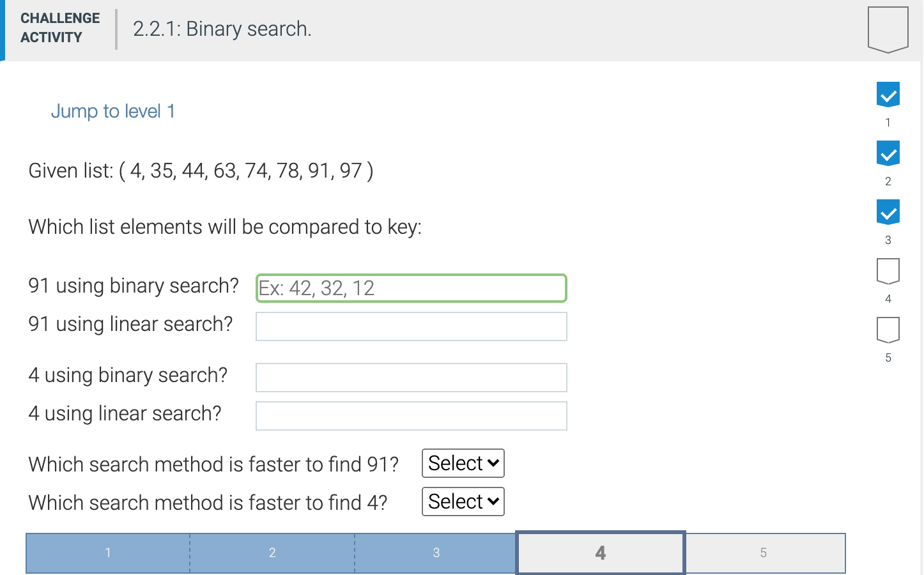
Task: Open the dropdown for fastest method to find 91
Action: pyautogui.click(x=463, y=463)
